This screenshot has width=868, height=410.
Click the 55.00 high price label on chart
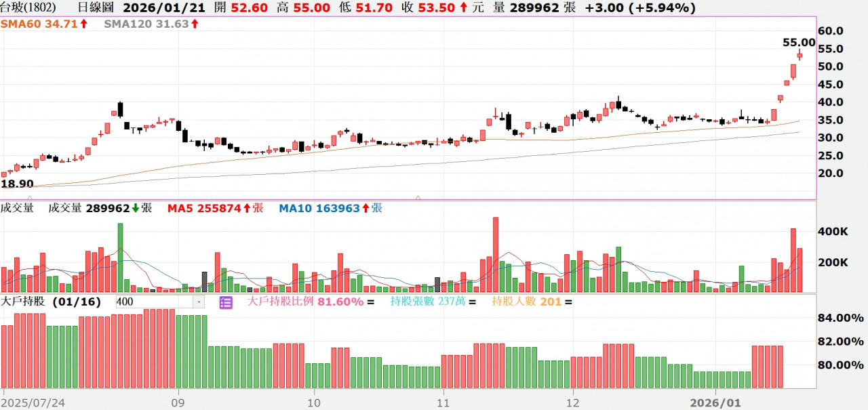coord(799,42)
